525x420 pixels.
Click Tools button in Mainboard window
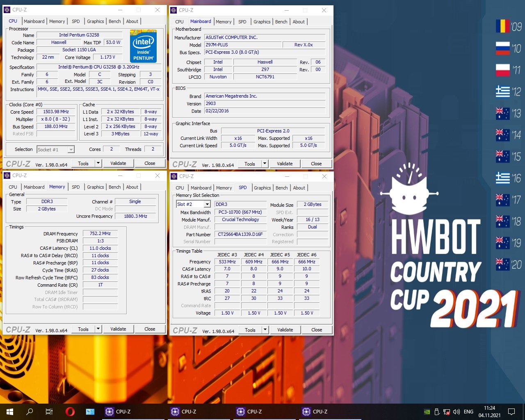click(x=250, y=164)
